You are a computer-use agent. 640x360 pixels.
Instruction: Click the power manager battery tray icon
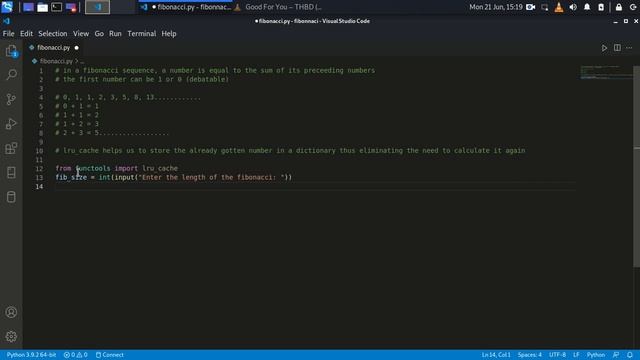coord(601,7)
